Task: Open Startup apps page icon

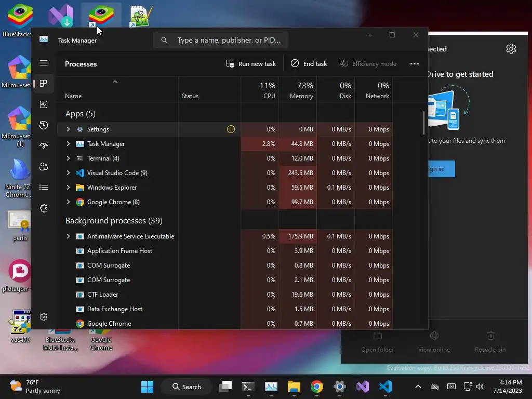Action: click(x=44, y=146)
